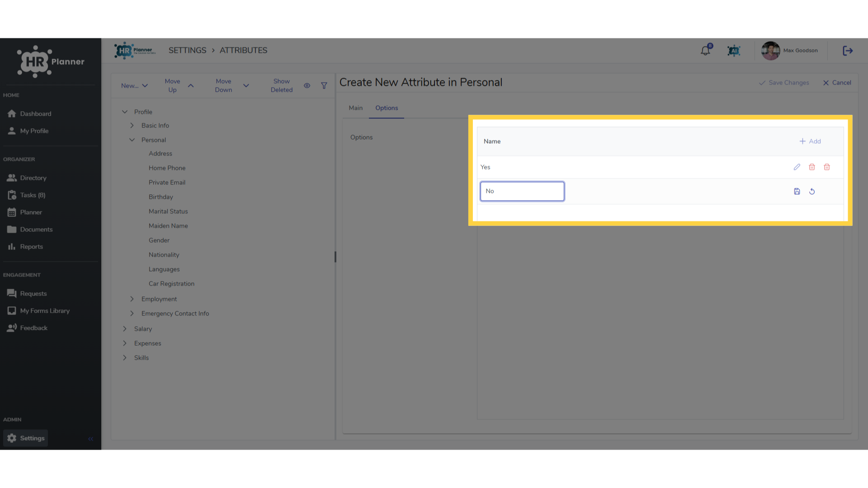The height and width of the screenshot is (488, 868).
Task: Open the AI assistant icon
Action: click(x=734, y=51)
